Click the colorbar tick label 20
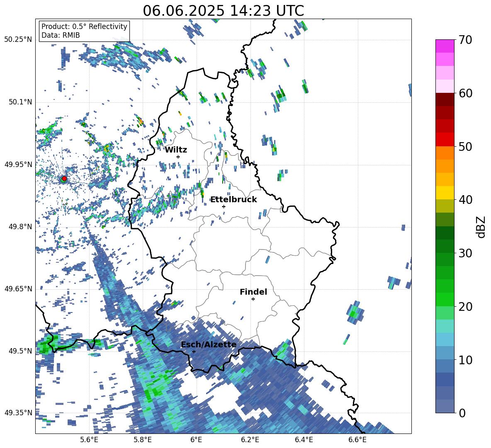 (465, 307)
